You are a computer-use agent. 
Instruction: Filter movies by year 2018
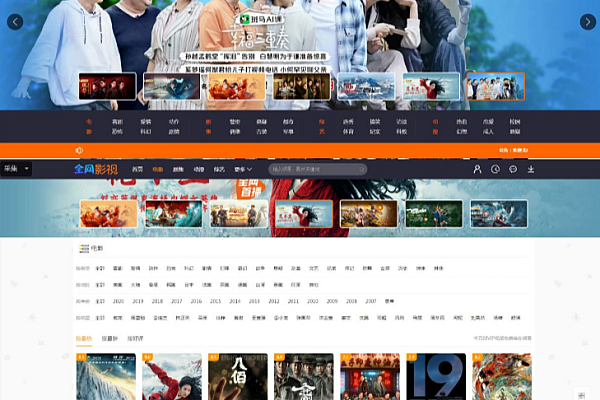coord(157,301)
